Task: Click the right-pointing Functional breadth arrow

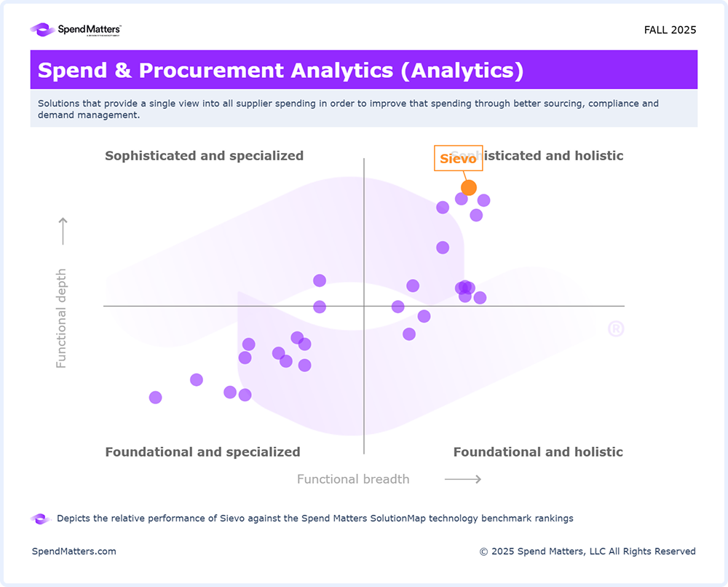Action: click(x=463, y=479)
